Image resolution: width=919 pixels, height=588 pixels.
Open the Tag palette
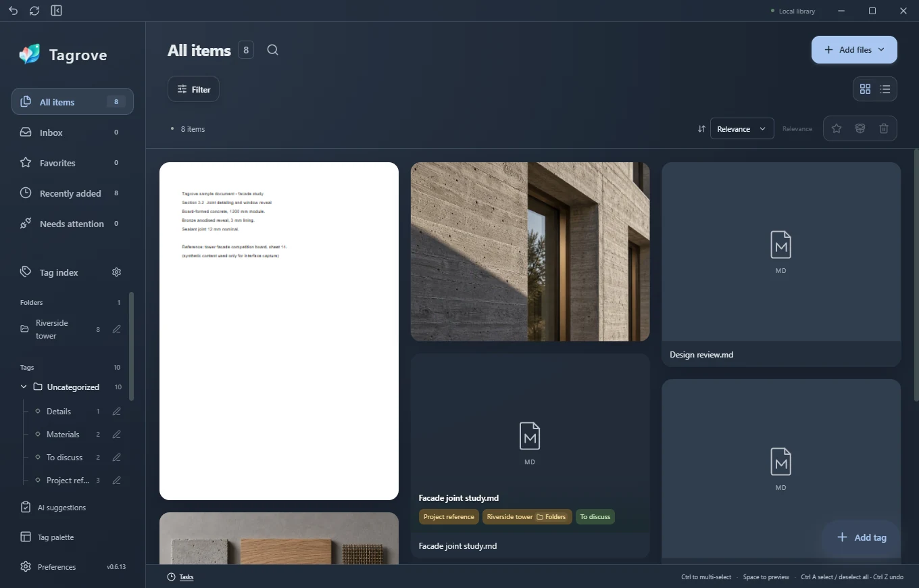[x=55, y=537]
